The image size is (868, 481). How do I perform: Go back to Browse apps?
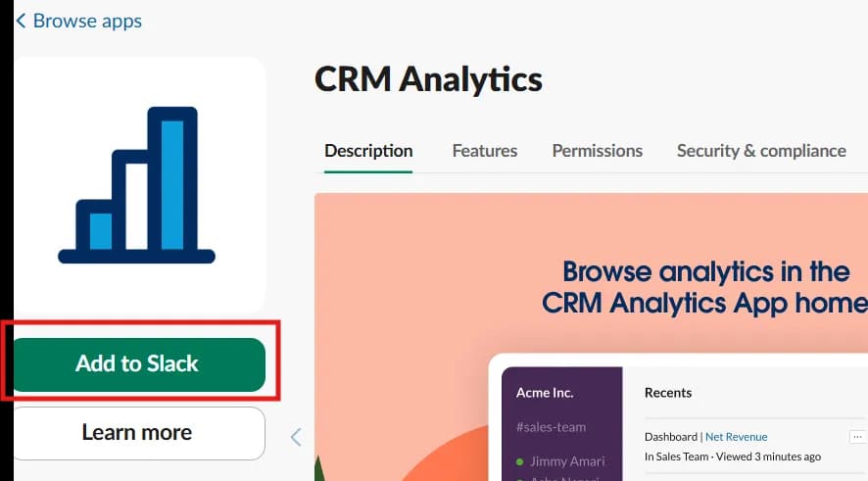point(87,21)
